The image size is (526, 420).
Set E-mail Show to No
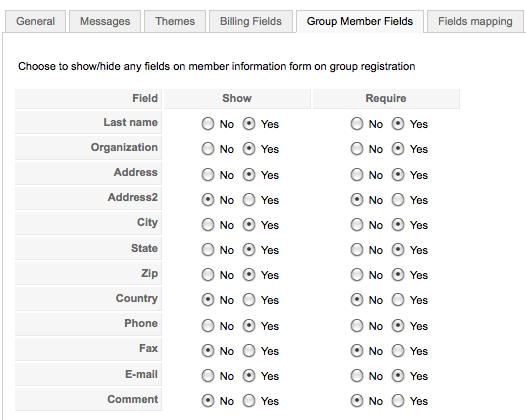tap(208, 376)
